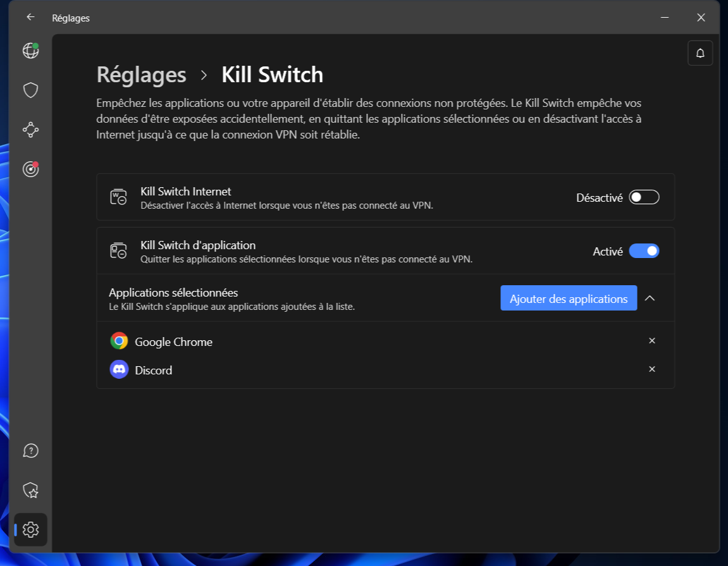Go back using the arrow in title bar
Viewport: 728px width, 566px height.
coord(30,17)
